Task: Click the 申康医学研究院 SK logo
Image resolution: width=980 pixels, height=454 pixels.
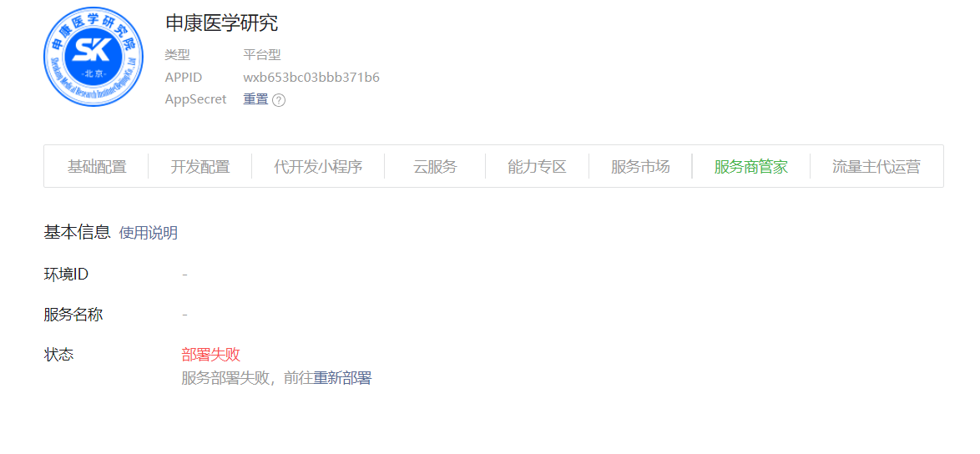Action: pyautogui.click(x=93, y=57)
